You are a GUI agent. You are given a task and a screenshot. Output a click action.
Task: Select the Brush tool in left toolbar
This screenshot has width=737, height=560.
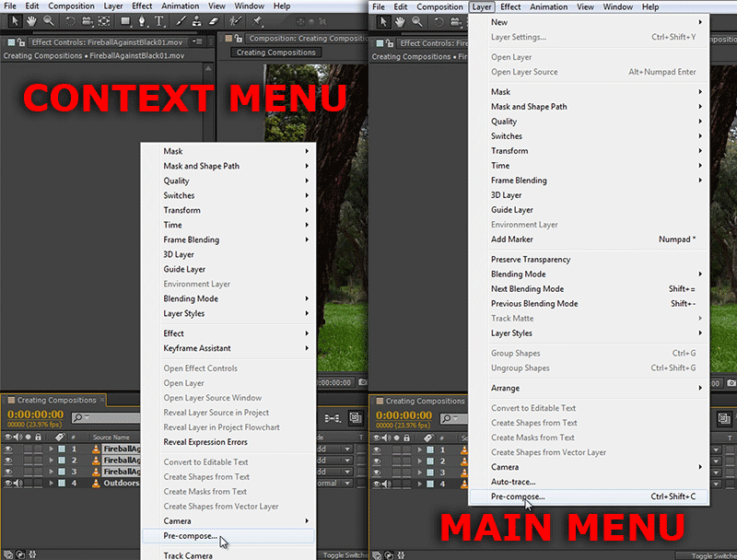181,21
